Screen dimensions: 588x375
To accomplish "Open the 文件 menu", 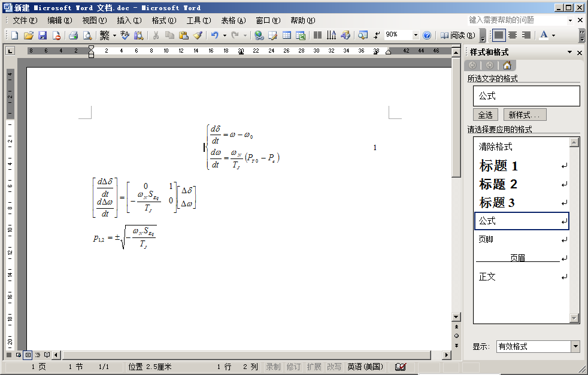I will point(25,20).
